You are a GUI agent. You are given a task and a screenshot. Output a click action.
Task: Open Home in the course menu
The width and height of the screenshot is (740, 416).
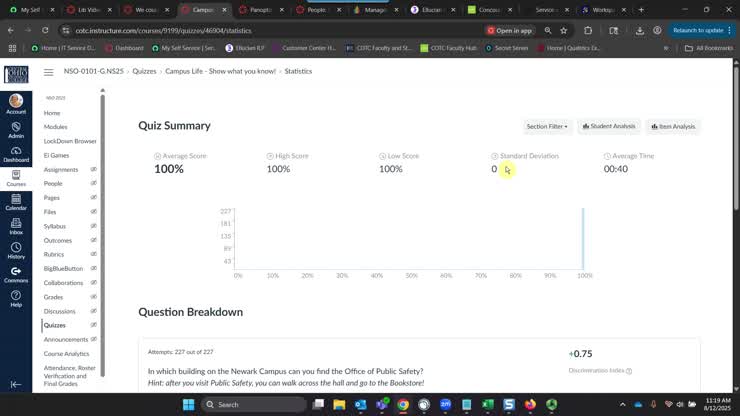[x=52, y=113]
